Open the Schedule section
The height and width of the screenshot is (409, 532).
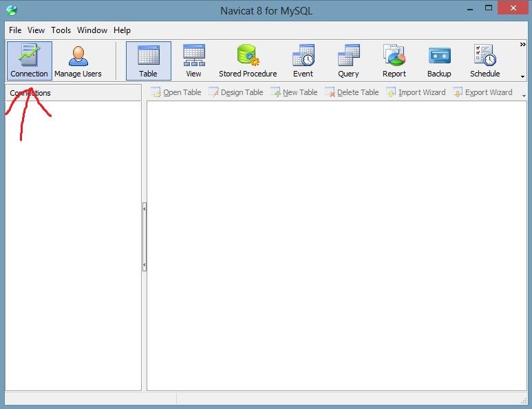(x=485, y=61)
